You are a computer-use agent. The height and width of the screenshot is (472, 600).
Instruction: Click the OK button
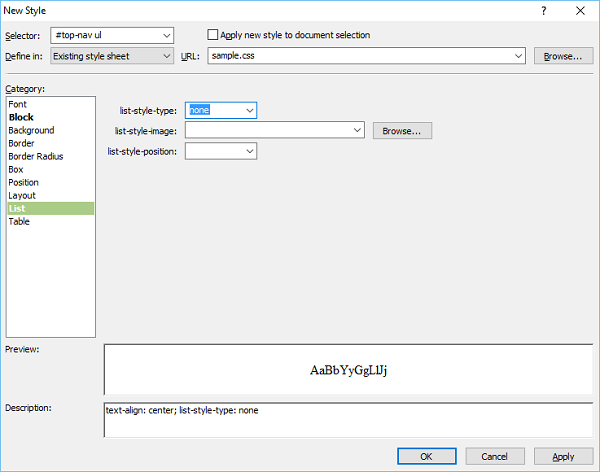click(427, 456)
